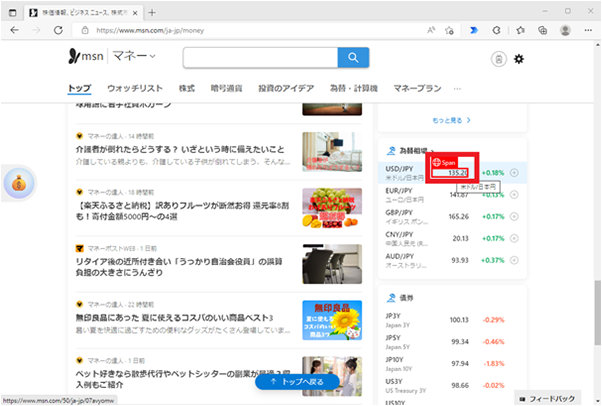Viewport: 602px width, 406px height.
Task: Click the もっと見る link
Action: coord(451,120)
